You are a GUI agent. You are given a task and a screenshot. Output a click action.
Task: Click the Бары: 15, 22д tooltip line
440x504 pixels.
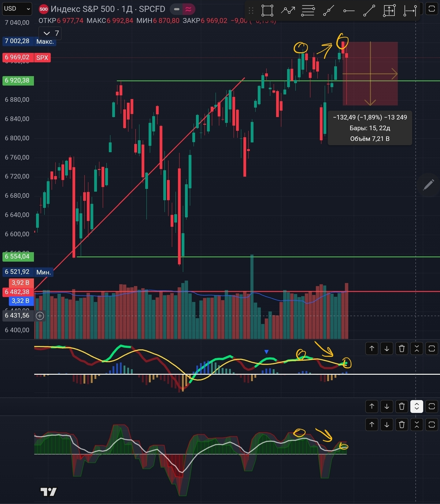click(370, 128)
